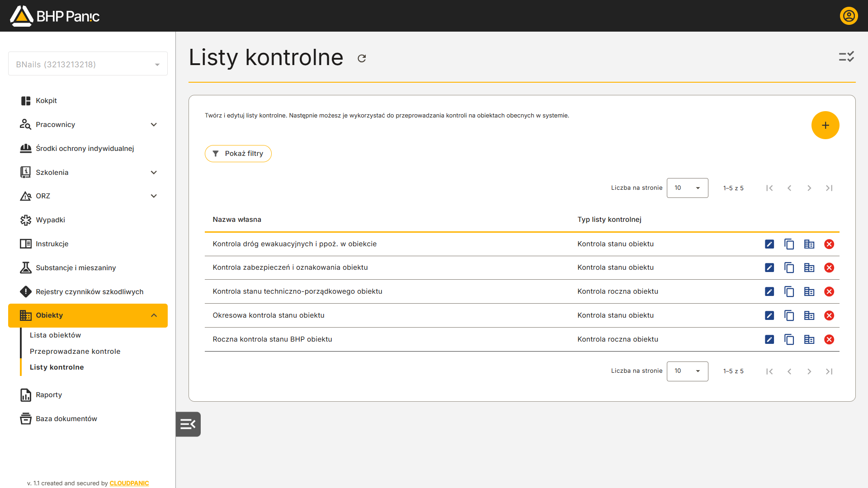Open objects icon for Roczna kontrola BHP row
868x488 pixels.
(809, 339)
